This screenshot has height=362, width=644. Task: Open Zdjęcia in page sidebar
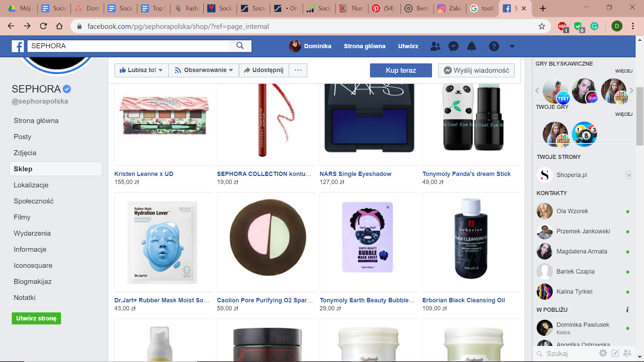coord(25,153)
